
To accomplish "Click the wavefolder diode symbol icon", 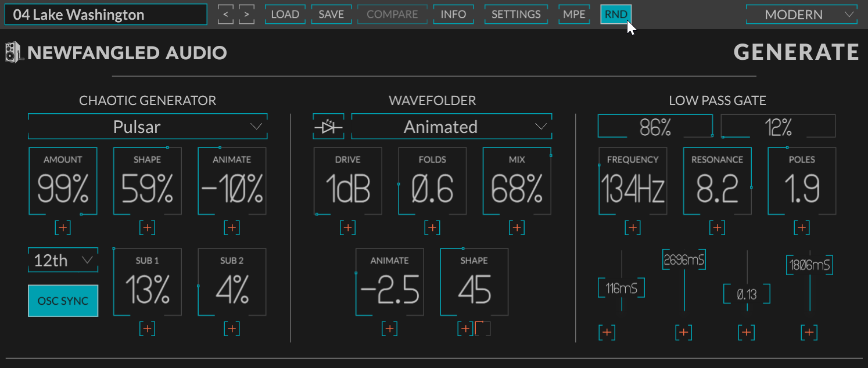I will (x=328, y=127).
